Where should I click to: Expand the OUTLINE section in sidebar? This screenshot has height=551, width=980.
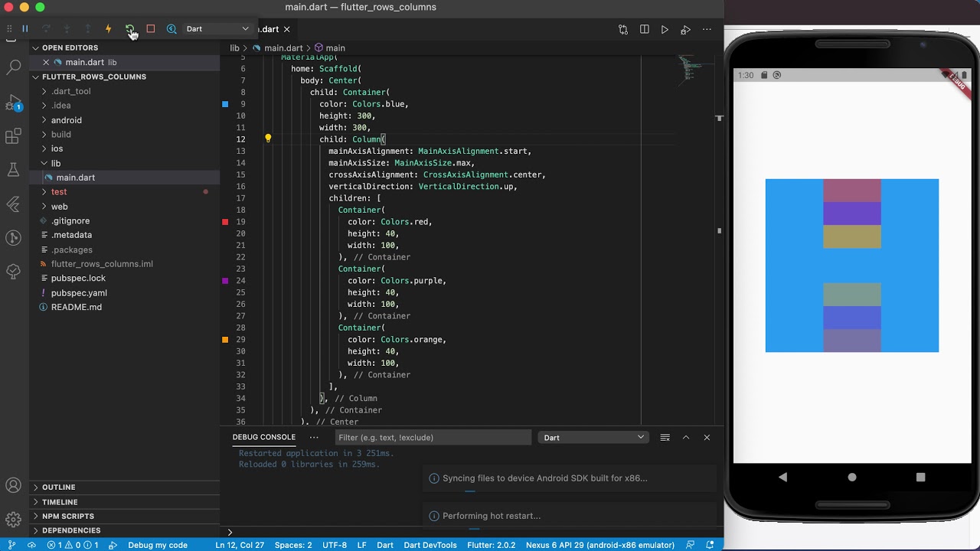pyautogui.click(x=58, y=487)
